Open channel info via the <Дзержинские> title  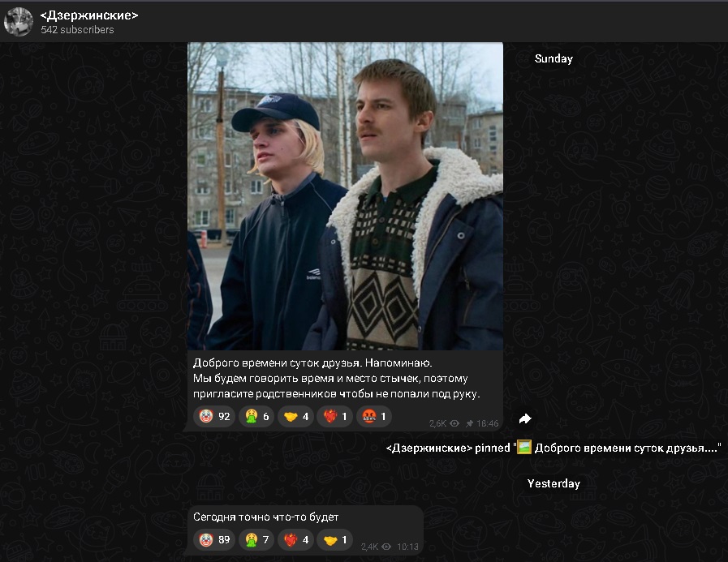89,15
